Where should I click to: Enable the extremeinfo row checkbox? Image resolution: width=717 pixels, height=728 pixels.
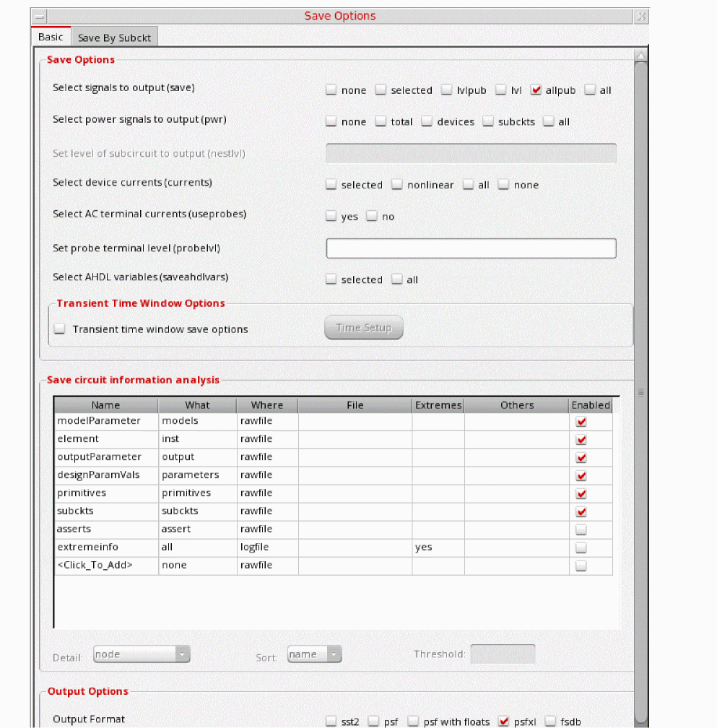581,548
